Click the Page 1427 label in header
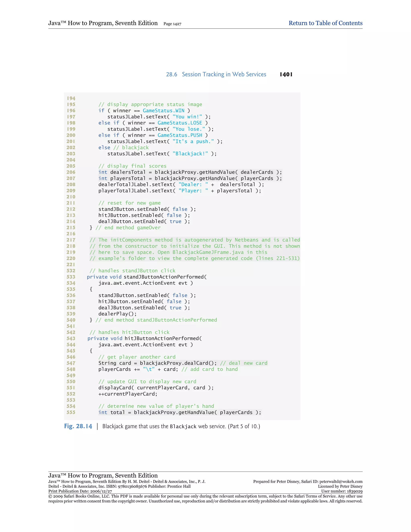 coord(172,24)
